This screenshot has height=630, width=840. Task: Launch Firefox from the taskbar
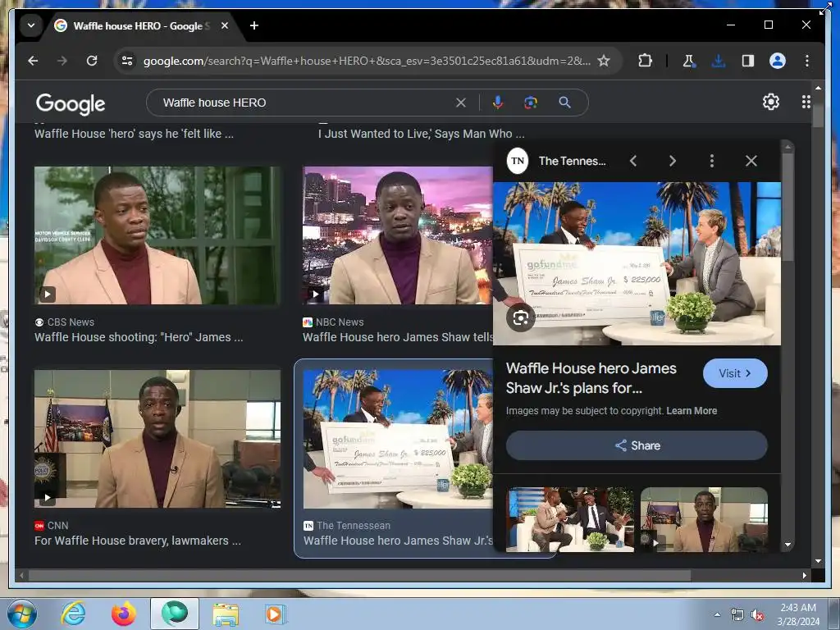tap(124, 614)
